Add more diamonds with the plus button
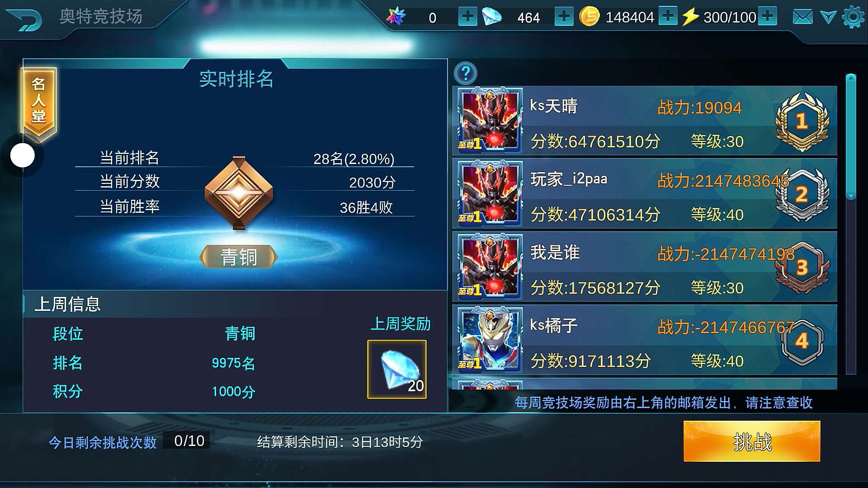The width and height of the screenshot is (868, 488). (x=563, y=17)
